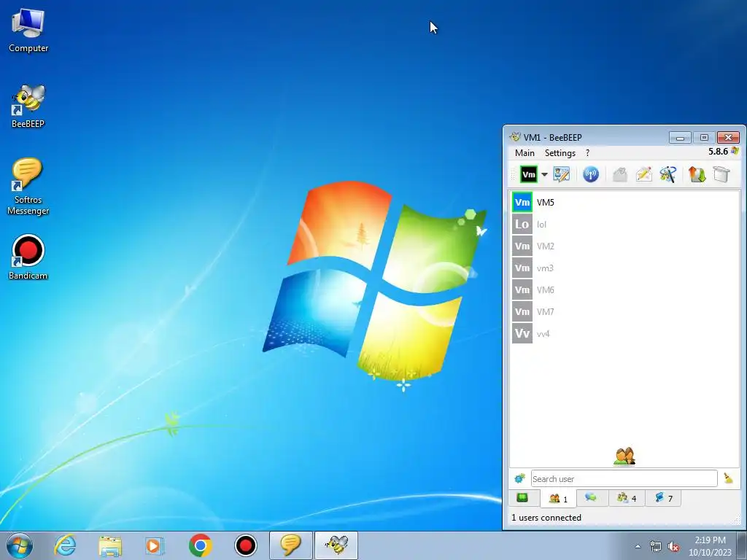
Task: Open Windows Explorer folder in taskbar
Action: tap(110, 545)
